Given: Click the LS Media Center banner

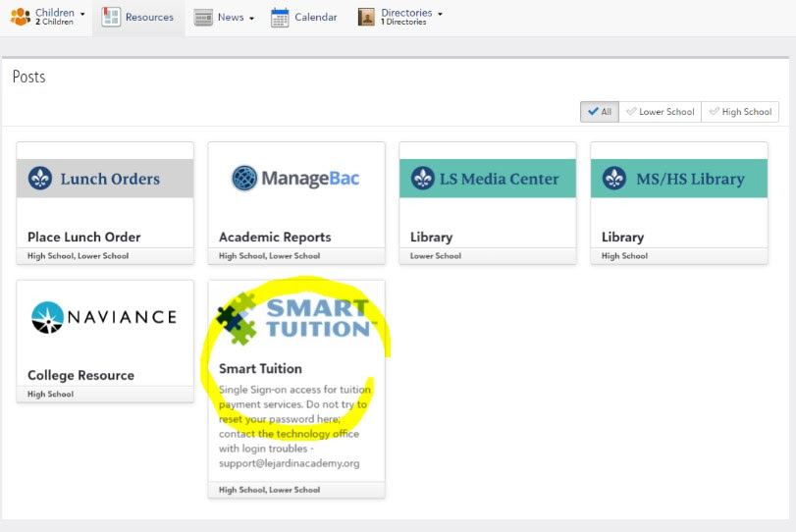Looking at the screenshot, I should (x=487, y=179).
